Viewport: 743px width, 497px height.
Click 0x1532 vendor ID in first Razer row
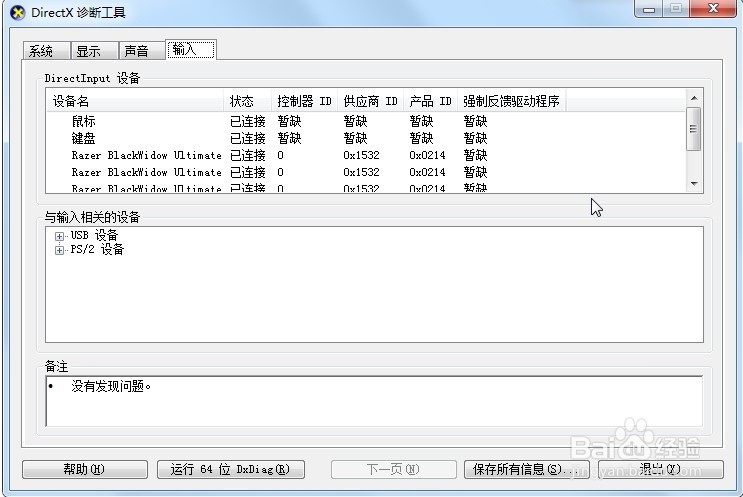[x=361, y=155]
